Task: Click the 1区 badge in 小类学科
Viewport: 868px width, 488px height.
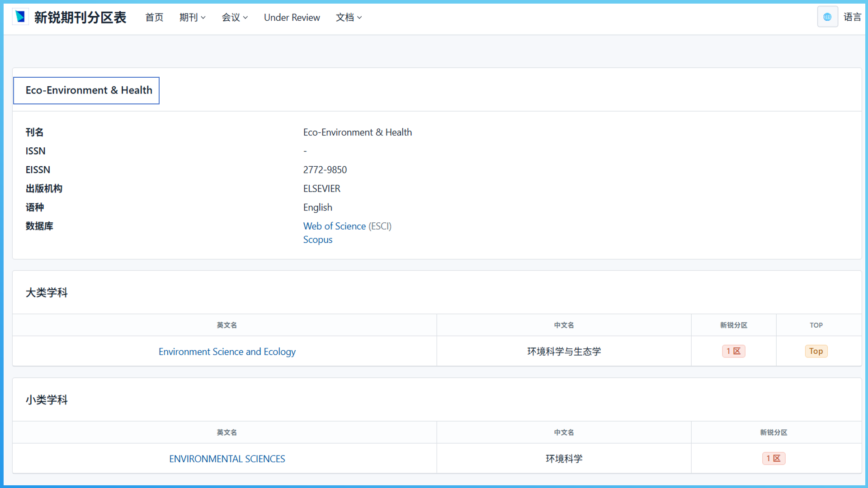Action: (773, 458)
